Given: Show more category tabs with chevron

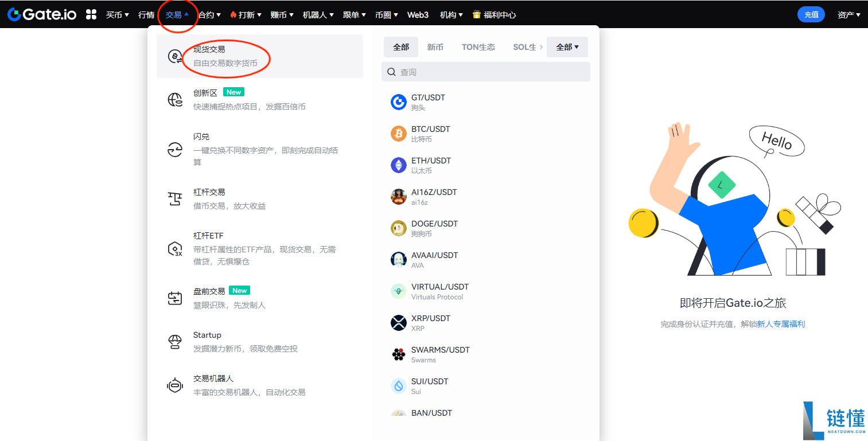Looking at the screenshot, I should [x=541, y=47].
